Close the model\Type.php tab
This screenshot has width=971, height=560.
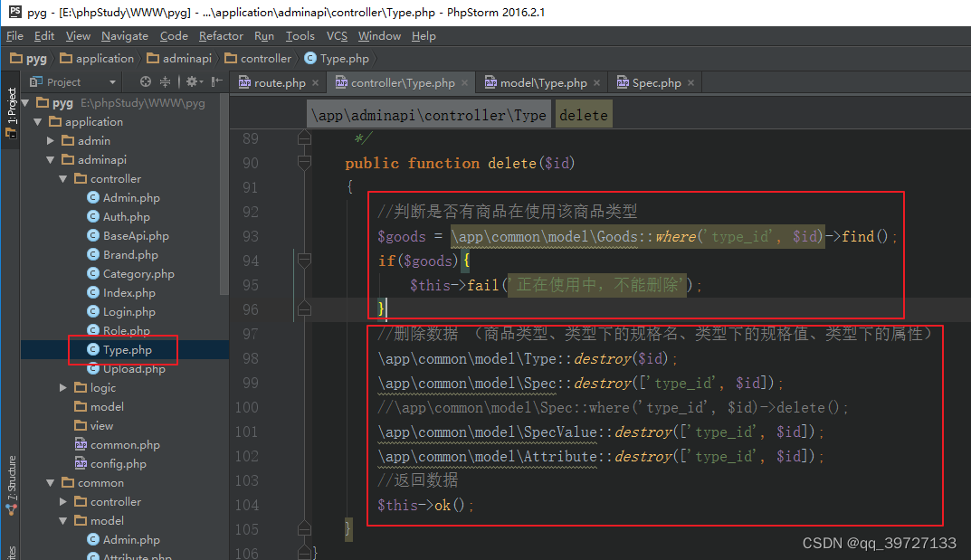pos(596,83)
